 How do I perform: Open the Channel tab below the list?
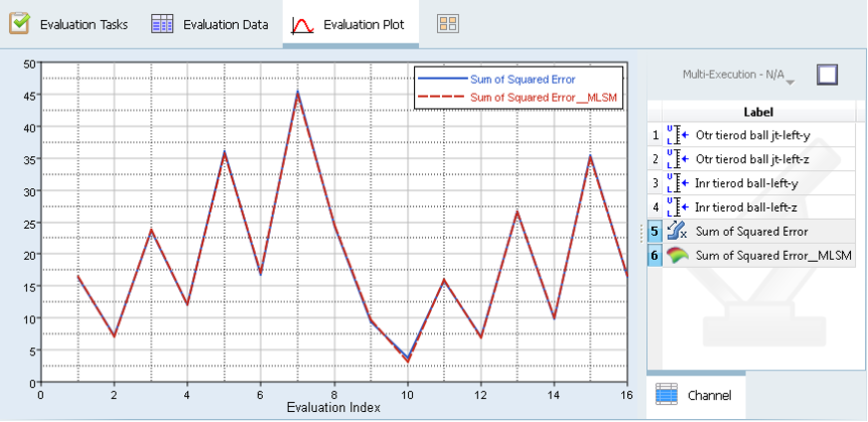pyautogui.click(x=696, y=395)
